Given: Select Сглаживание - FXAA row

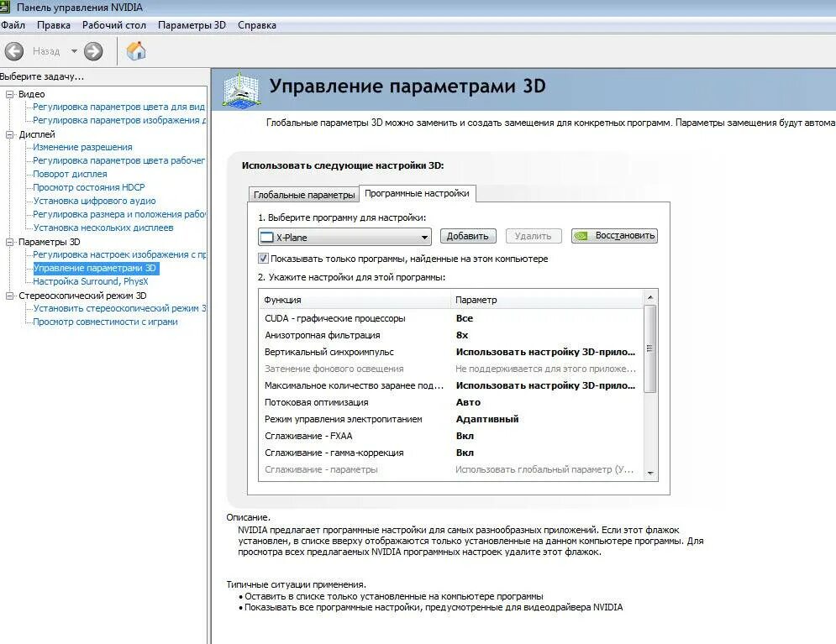Looking at the screenshot, I should click(x=451, y=436).
